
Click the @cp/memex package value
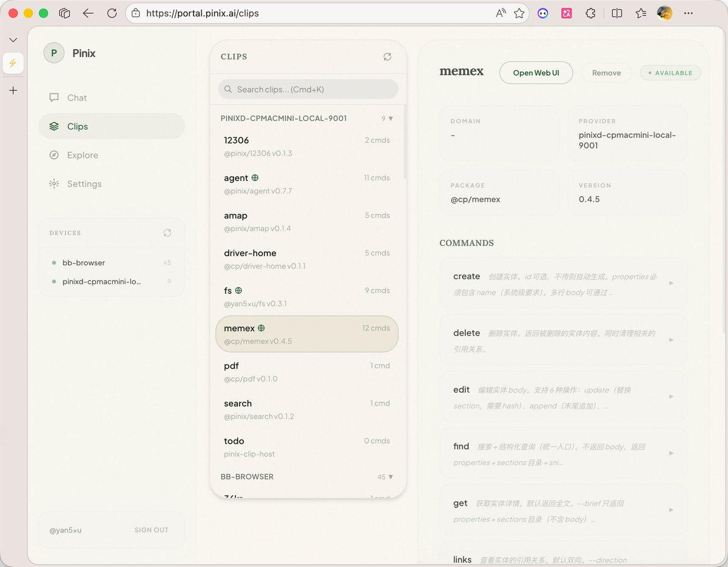tap(475, 199)
